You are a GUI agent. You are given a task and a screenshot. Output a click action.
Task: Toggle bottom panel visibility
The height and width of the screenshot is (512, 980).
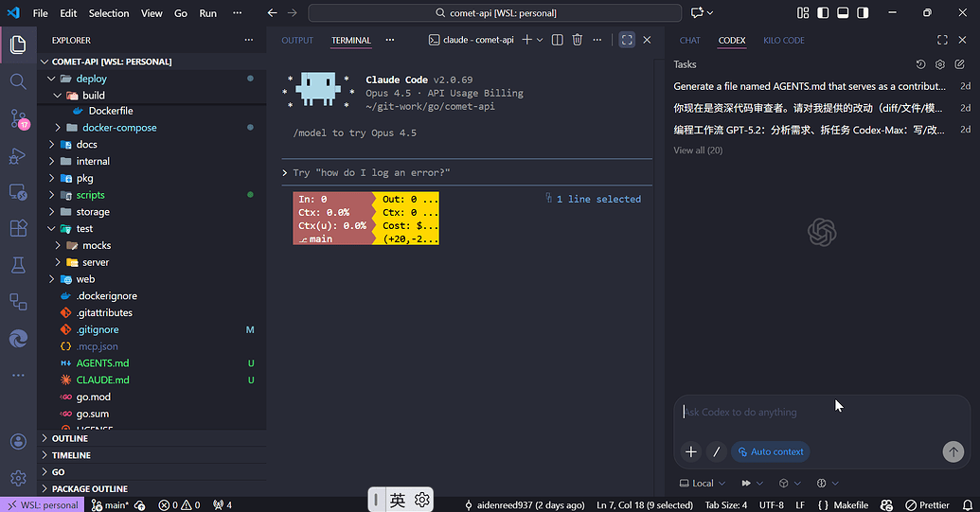(x=843, y=13)
